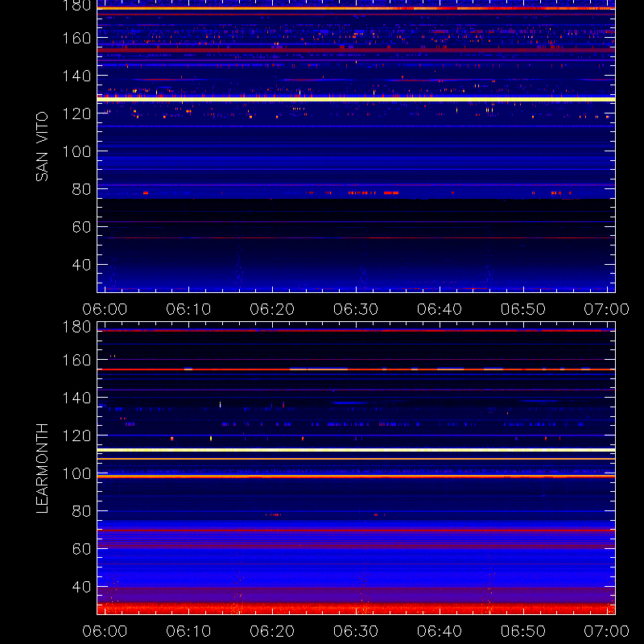Select the 140 tick label on Learmonth plot
Image resolution: width=644 pixels, height=644 pixels.
tap(76, 398)
